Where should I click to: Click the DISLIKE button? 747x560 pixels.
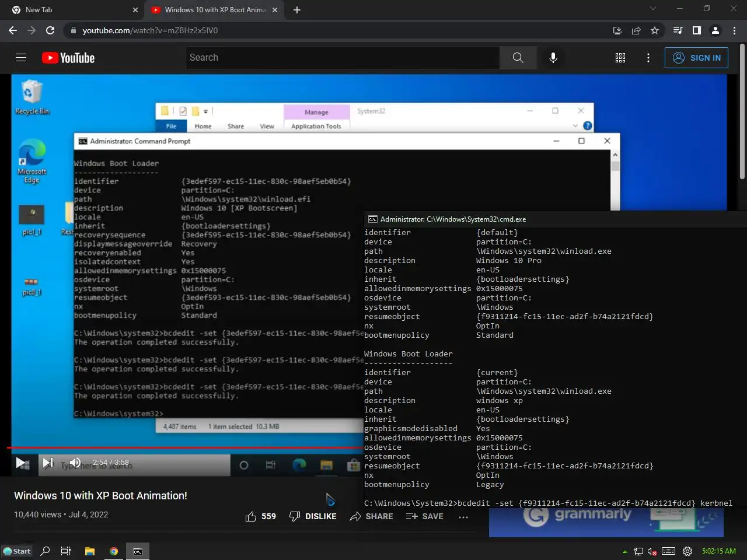(x=313, y=516)
